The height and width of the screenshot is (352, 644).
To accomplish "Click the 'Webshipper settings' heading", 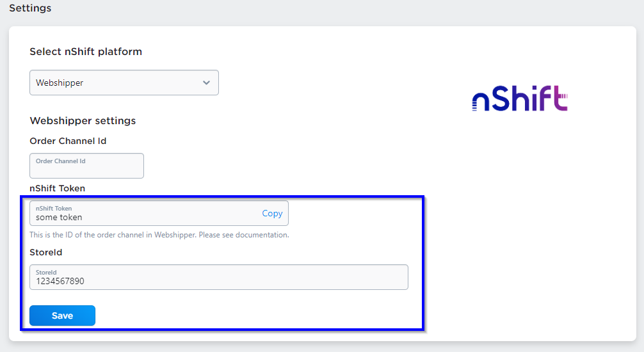I will point(83,121).
